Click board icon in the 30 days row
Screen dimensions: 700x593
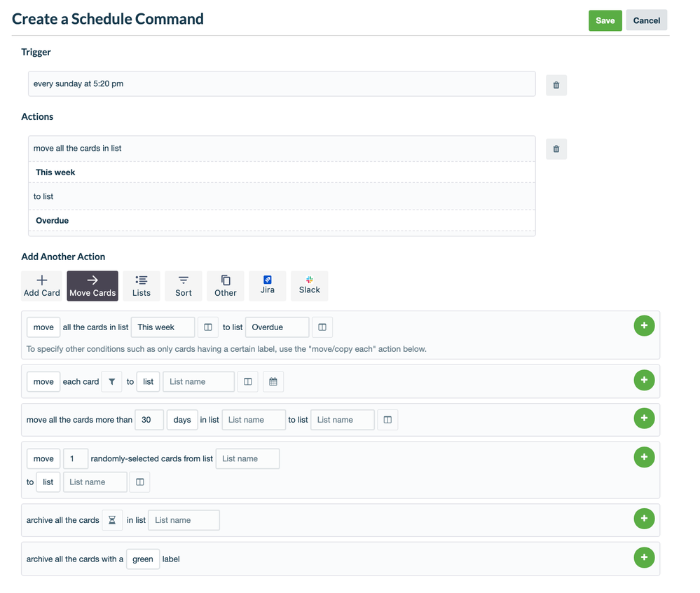(x=387, y=420)
